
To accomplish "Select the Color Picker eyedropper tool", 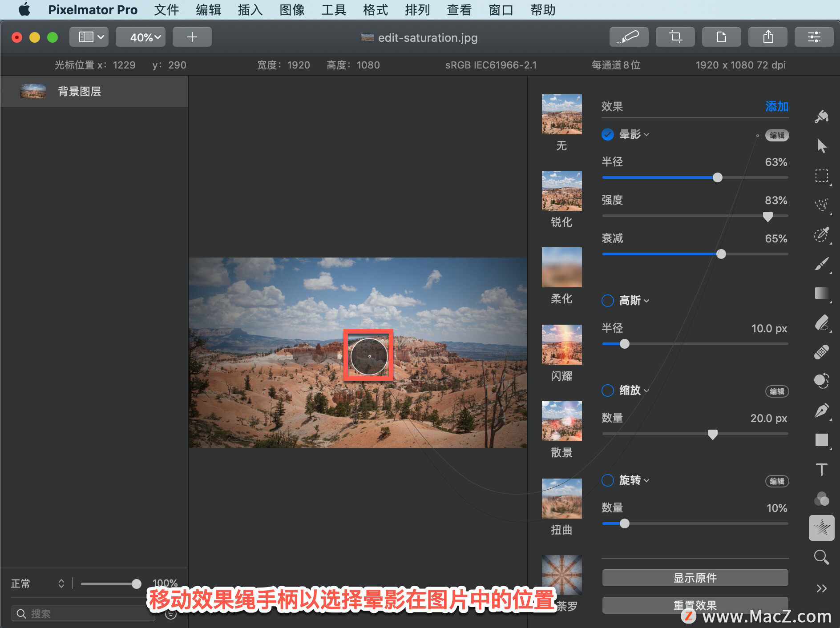I will 821,234.
